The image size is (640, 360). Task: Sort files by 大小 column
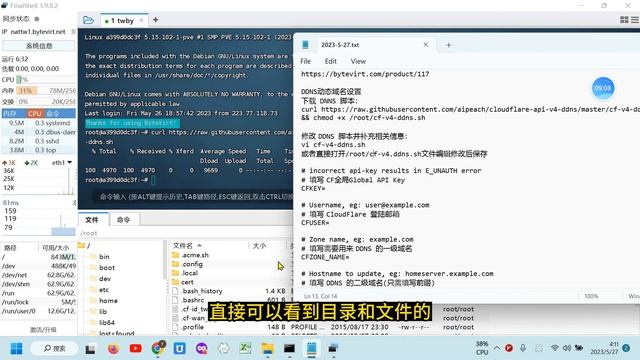coord(259,246)
